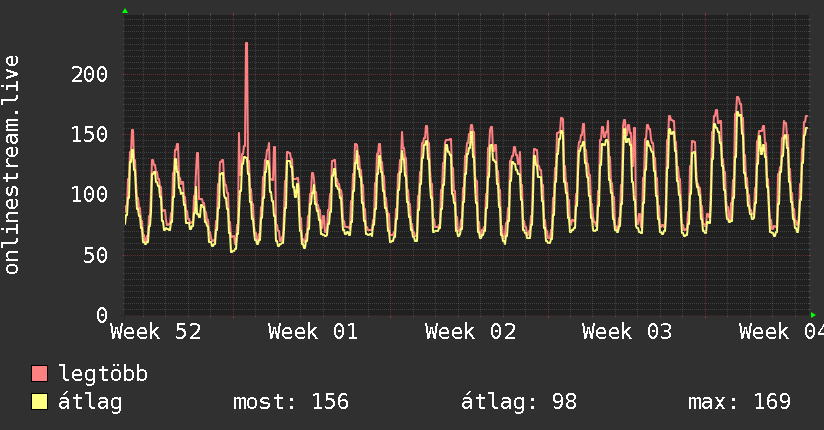Select the legtöbb legend label

coord(103,374)
